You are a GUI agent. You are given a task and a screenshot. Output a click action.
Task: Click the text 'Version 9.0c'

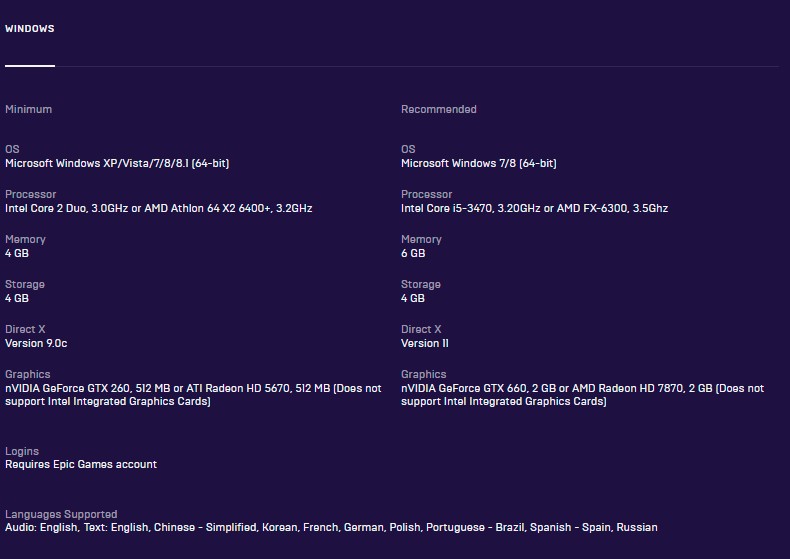coord(36,343)
